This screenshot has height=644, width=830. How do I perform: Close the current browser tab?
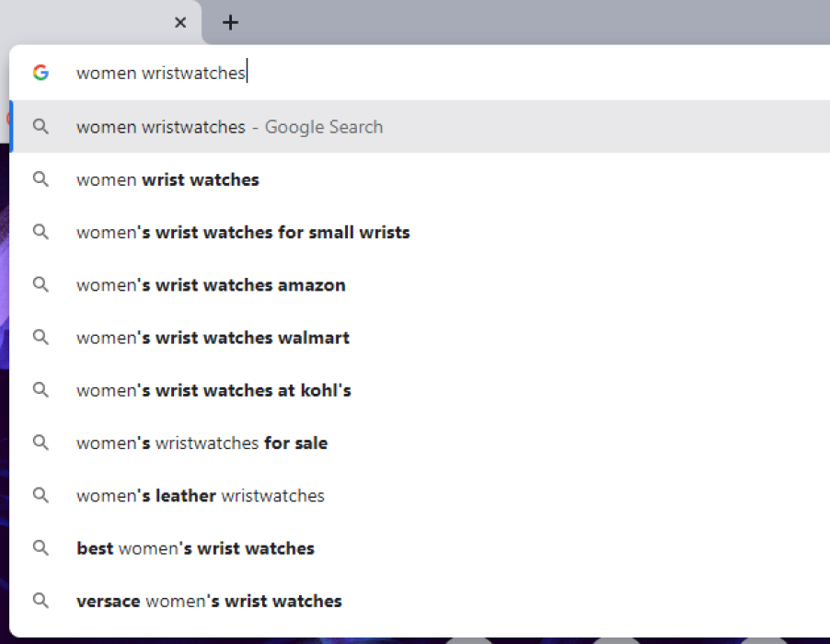180,23
